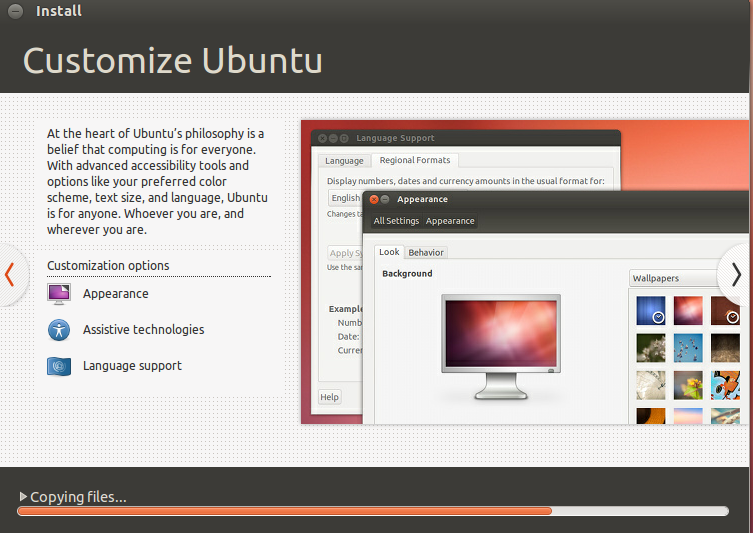Click Help in Language Support window

329,397
